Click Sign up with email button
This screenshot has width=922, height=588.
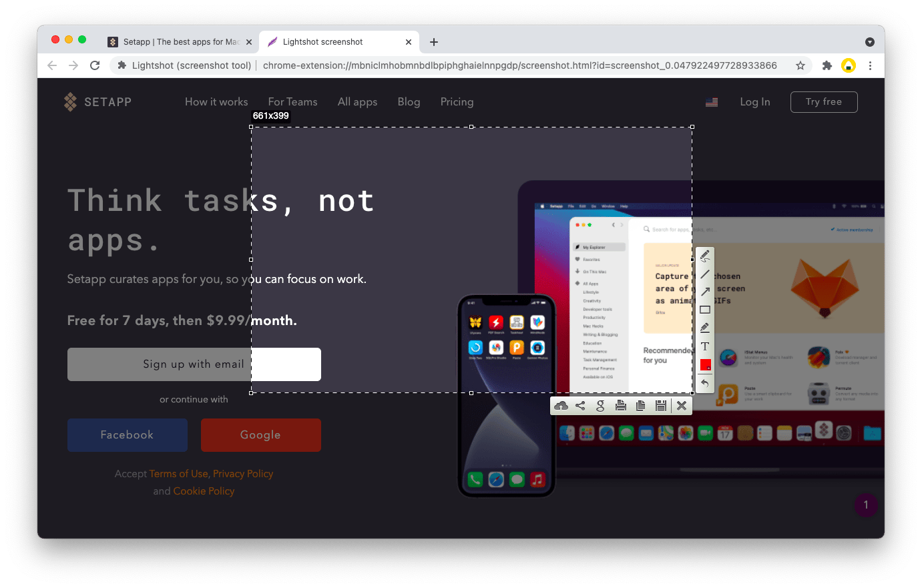click(x=194, y=364)
